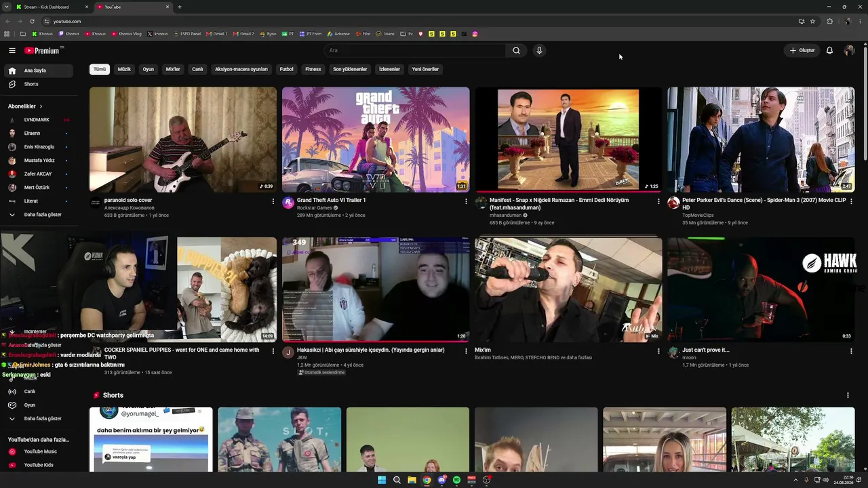Viewport: 868px width, 488px height.
Task: Select the Son yüklenenler chip
Action: 350,69
